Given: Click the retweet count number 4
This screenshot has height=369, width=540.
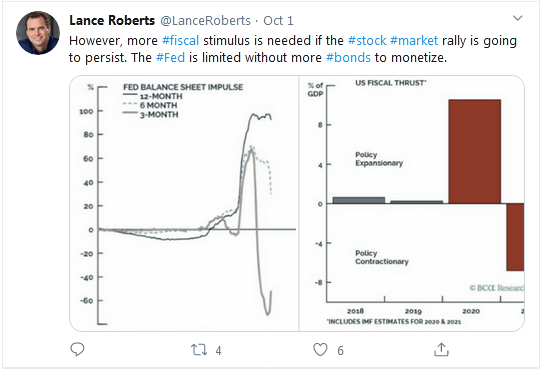Looking at the screenshot, I should [x=218, y=351].
